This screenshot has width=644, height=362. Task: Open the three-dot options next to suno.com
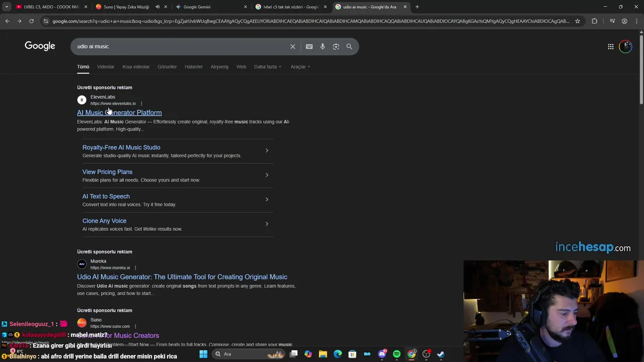click(135, 326)
